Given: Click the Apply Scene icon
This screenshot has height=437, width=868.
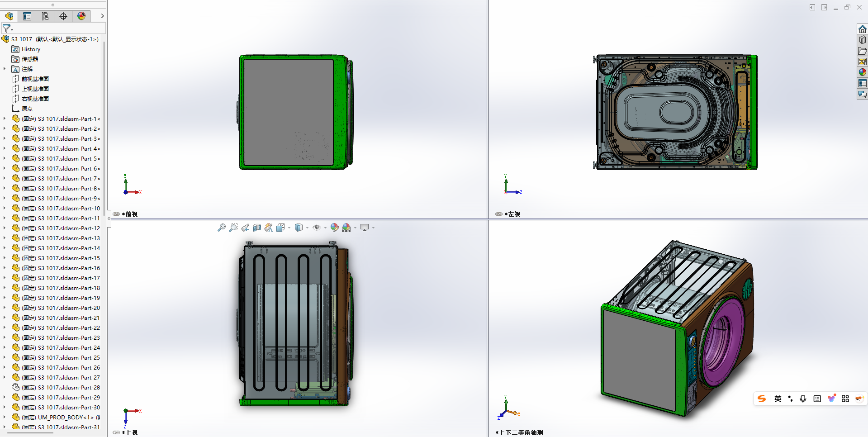Looking at the screenshot, I should (x=346, y=228).
